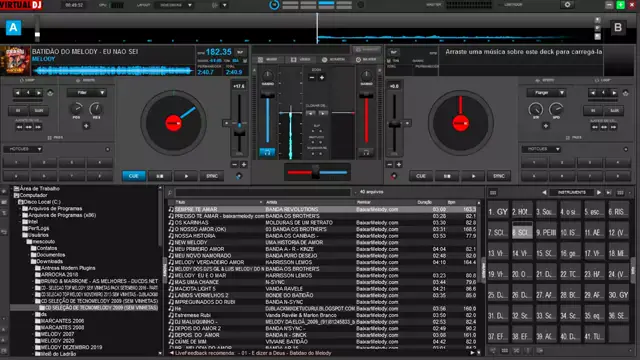Click the zoom minus icon in mixer

coord(311,78)
